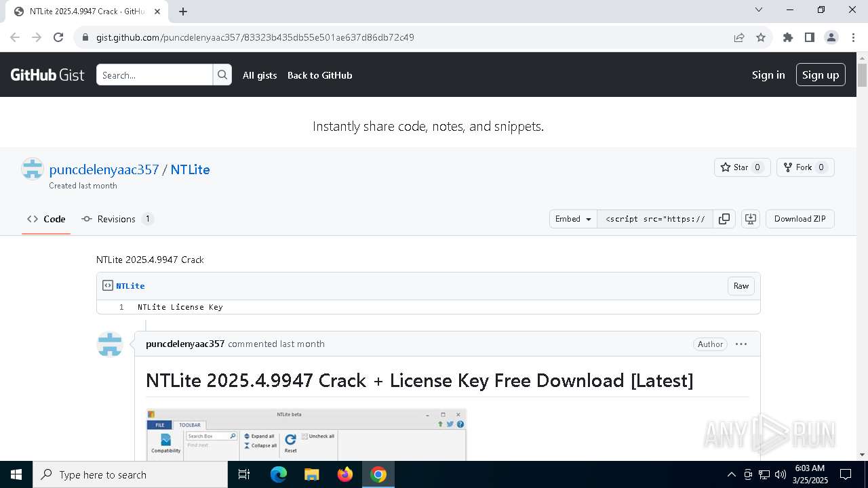Bookmark this tab with the star icon
Screen dimensions: 868x488
click(x=761, y=37)
